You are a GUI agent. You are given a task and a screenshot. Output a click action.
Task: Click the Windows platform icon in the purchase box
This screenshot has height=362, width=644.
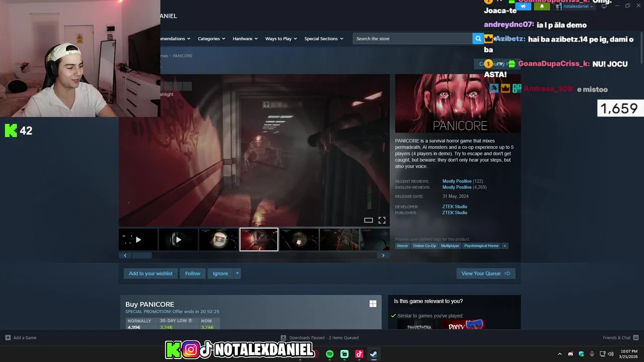click(x=373, y=304)
